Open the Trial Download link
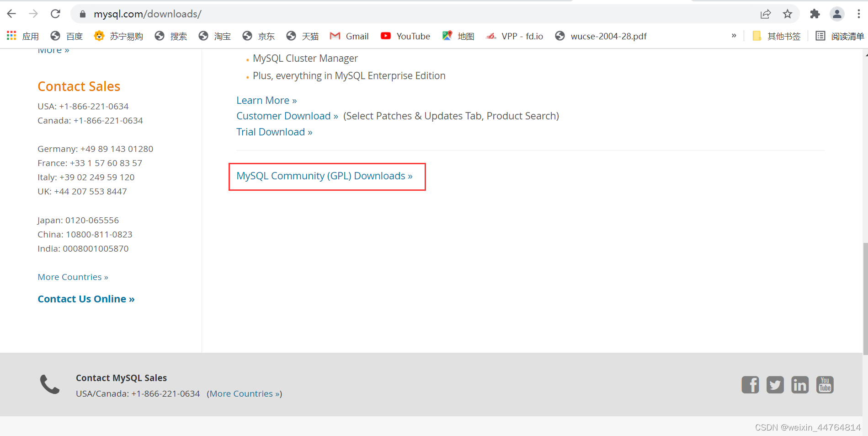The image size is (868, 436). click(274, 132)
